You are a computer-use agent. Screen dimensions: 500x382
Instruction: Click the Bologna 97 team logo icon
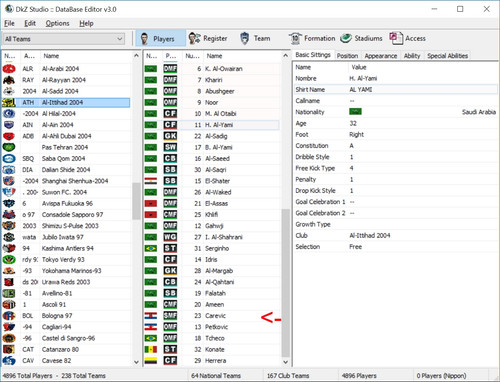pos(9,316)
